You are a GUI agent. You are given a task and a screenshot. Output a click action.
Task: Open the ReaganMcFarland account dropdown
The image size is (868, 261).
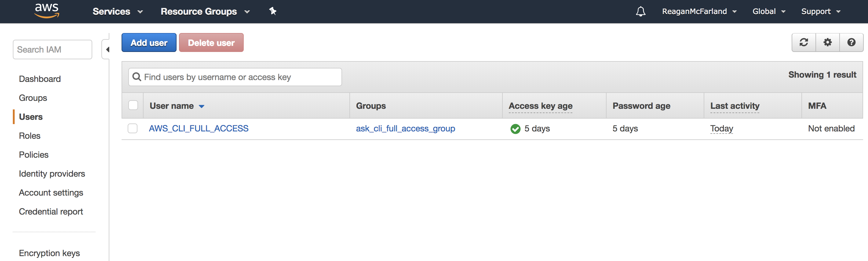pyautogui.click(x=699, y=12)
